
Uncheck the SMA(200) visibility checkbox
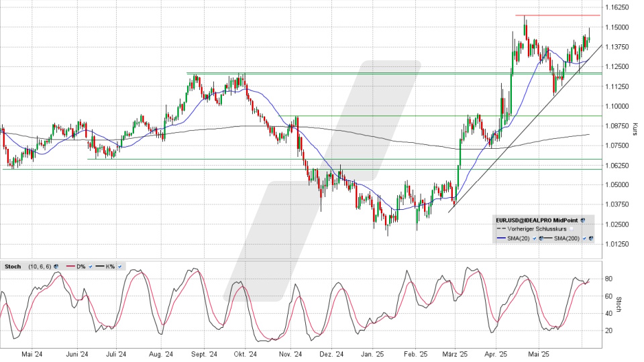click(x=584, y=239)
